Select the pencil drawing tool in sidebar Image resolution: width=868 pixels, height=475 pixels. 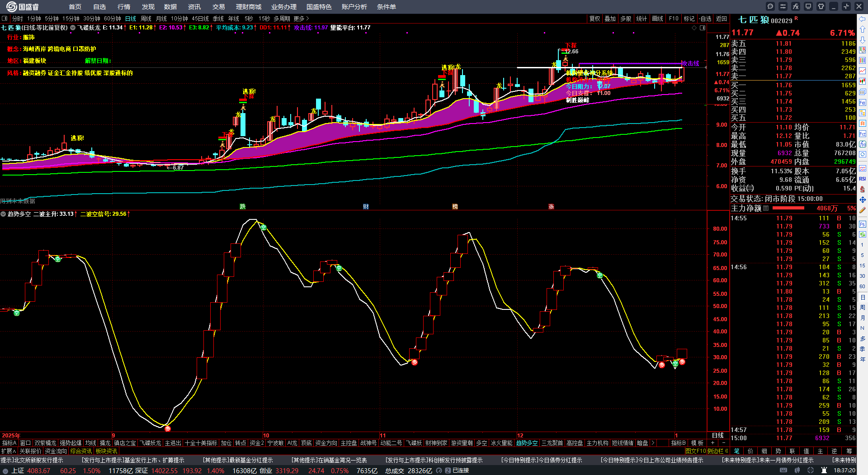tap(863, 210)
